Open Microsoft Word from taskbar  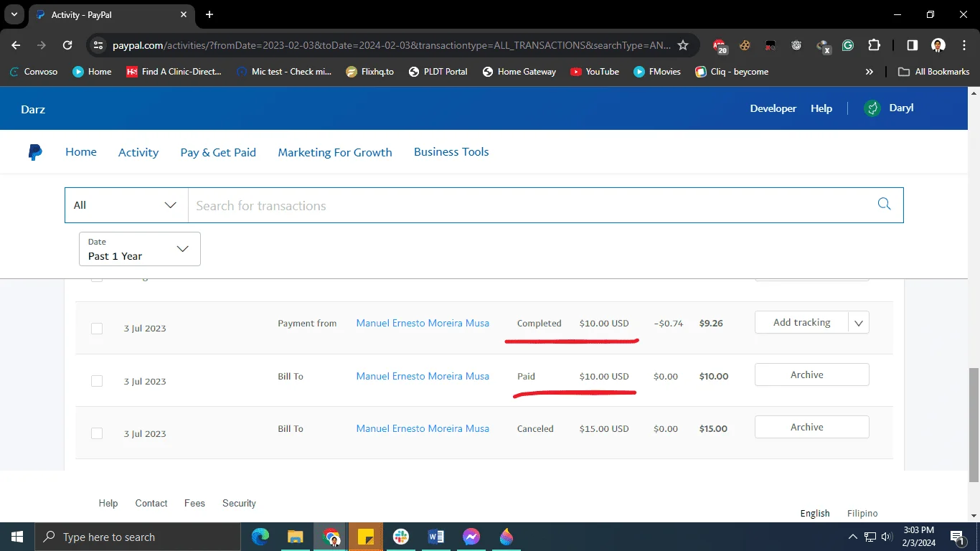436,537
